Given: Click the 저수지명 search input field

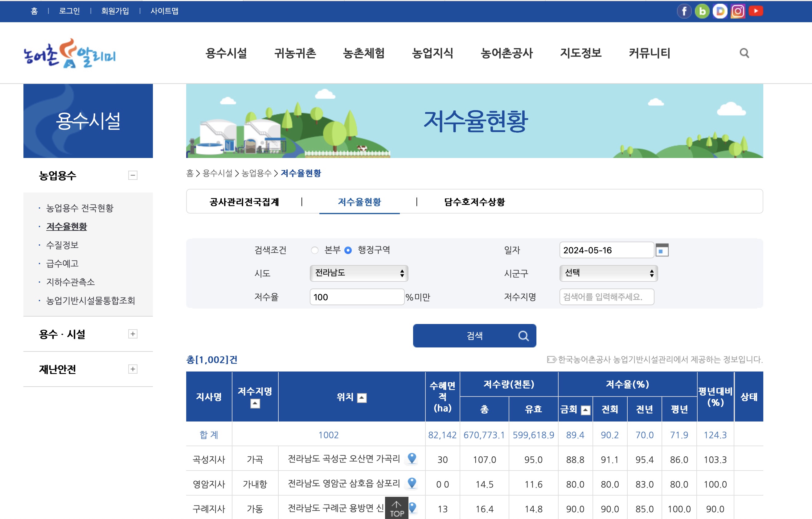Looking at the screenshot, I should click(606, 297).
